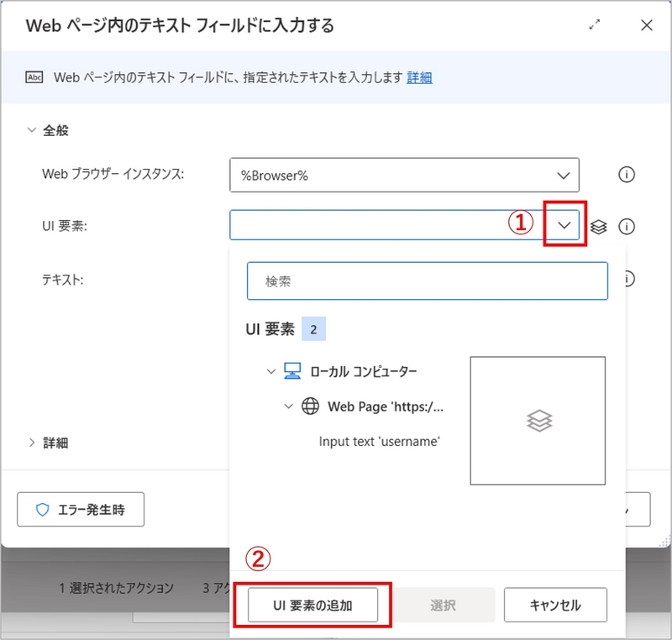
Task: Collapse the 全般 section
Action: pyautogui.click(x=29, y=130)
